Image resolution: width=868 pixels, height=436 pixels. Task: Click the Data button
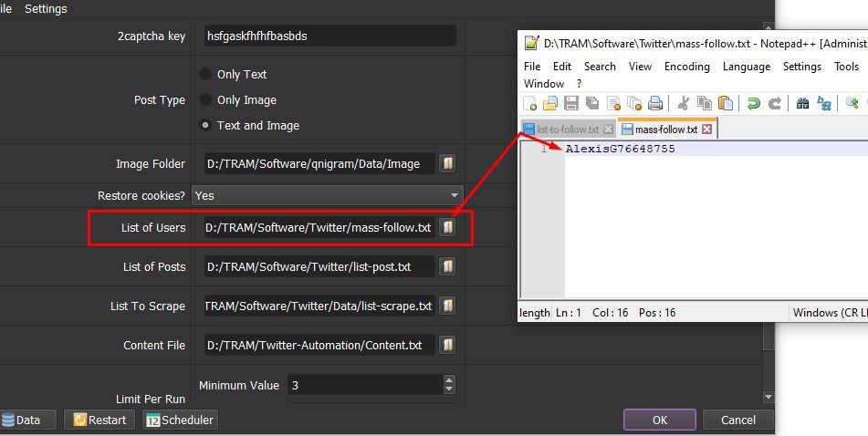26,420
